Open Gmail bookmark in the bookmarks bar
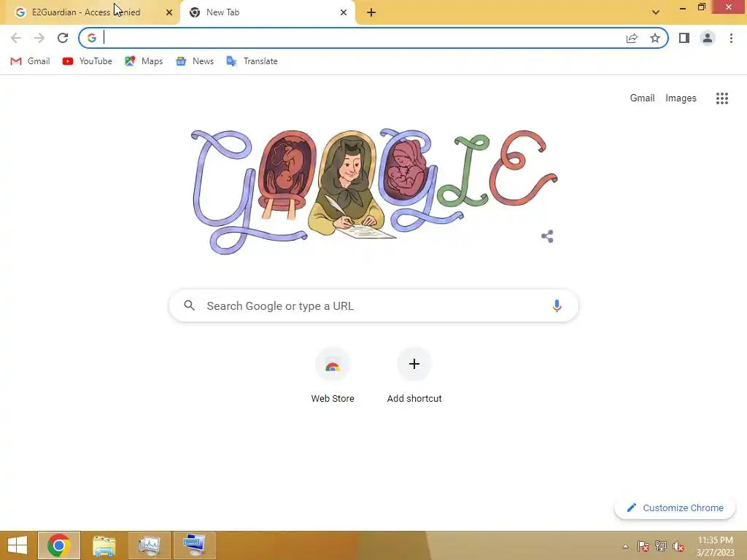747x560 pixels. click(x=30, y=61)
